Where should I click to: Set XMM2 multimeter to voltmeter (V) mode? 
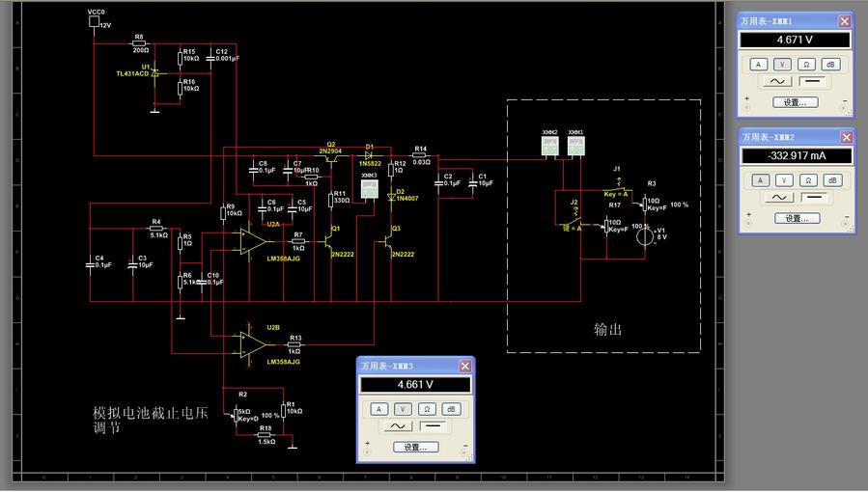click(x=784, y=180)
